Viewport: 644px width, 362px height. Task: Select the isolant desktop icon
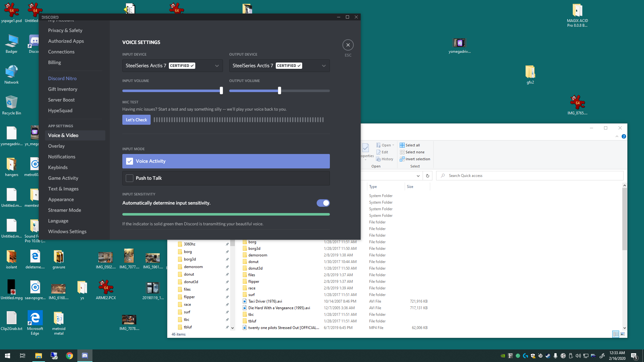click(11, 259)
